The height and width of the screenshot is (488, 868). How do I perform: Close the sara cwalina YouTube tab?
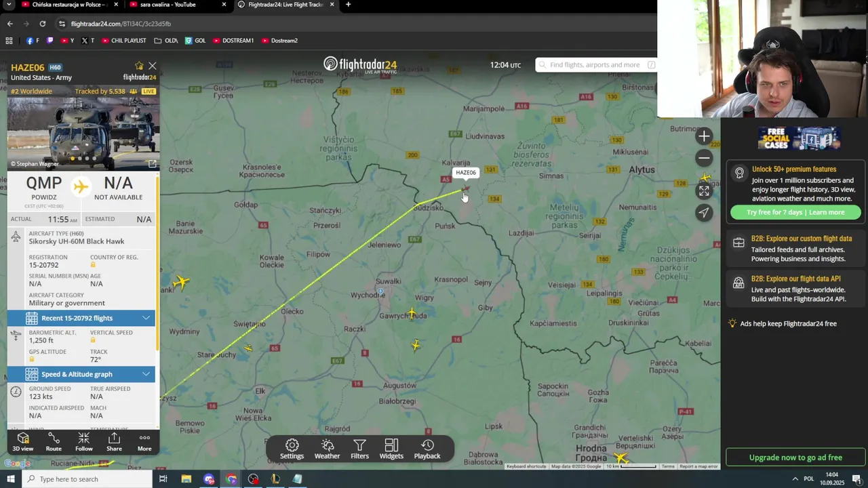224,5
